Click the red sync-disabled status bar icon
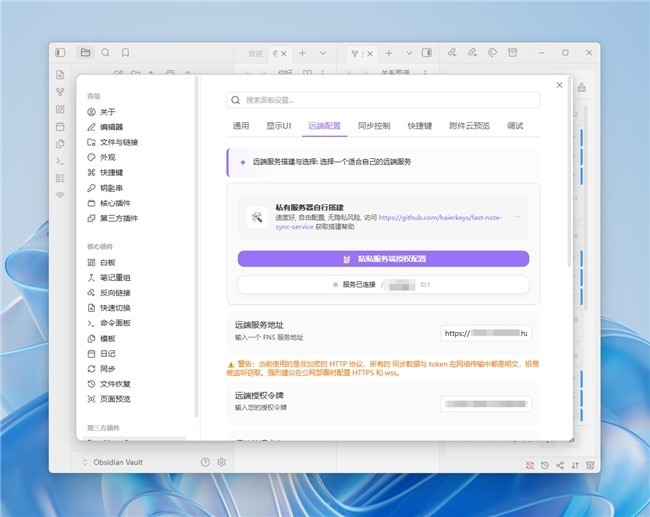Image resolution: width=650 pixels, height=517 pixels. tap(530, 465)
